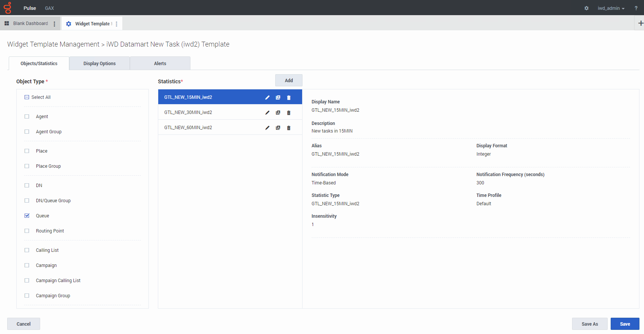Delete the GTL_NEW_30MIN_iwd2 statistic
644x334 pixels.
(x=288, y=112)
